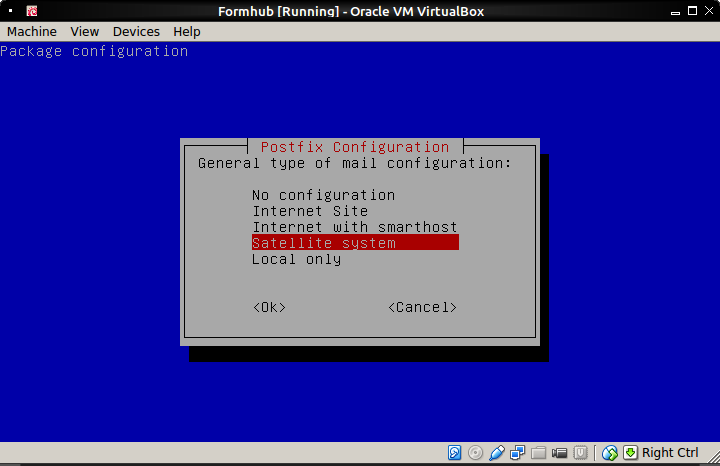The image size is (720, 466).
Task: Open the Help menu
Action: (x=186, y=31)
